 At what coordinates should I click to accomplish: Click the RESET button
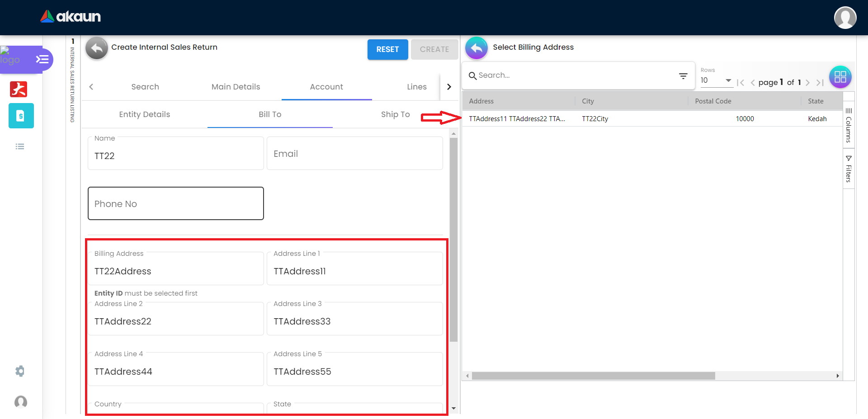(x=387, y=49)
